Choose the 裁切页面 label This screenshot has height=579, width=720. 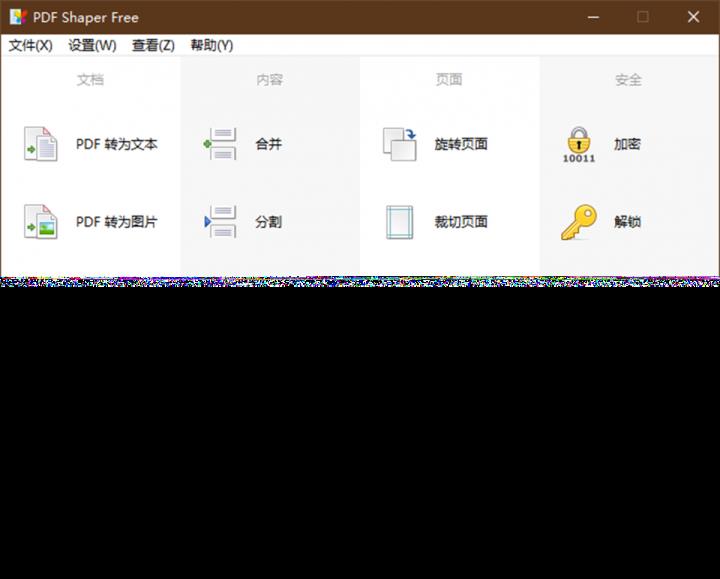461,222
